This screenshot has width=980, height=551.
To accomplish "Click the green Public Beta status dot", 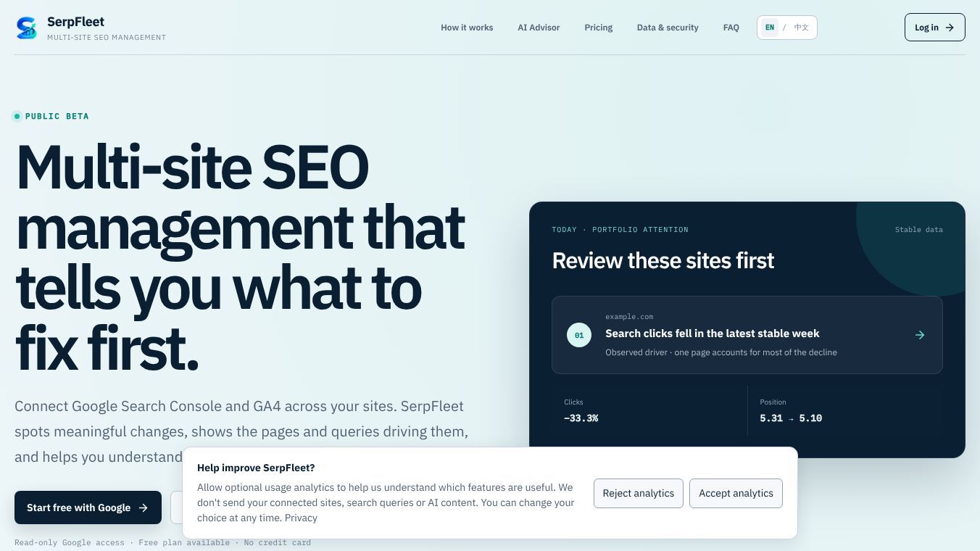I will (x=17, y=116).
